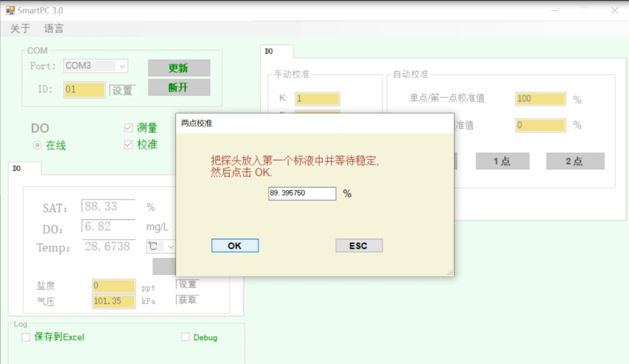
Task: Enable the 保存到Excel checkbox
Action: click(x=26, y=337)
